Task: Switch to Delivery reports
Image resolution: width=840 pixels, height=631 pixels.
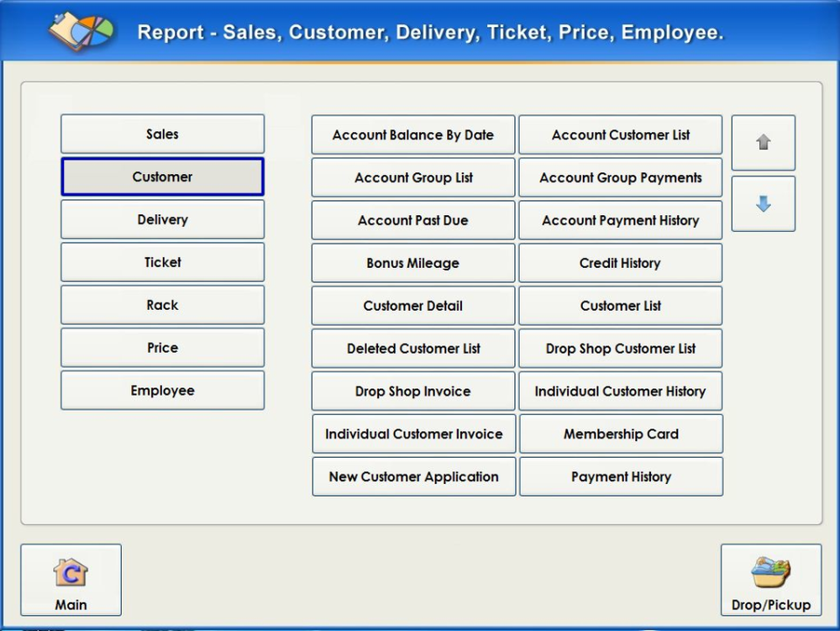Action: pos(162,219)
